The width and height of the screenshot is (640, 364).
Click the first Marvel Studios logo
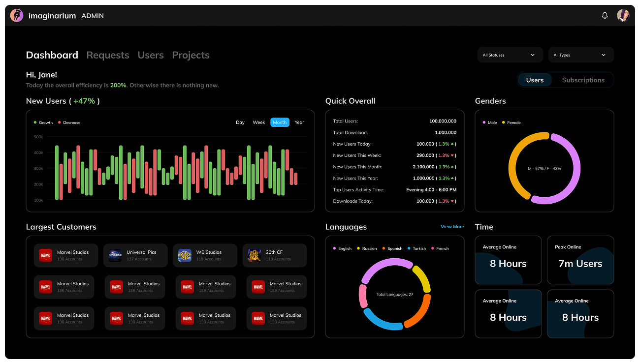click(x=45, y=255)
